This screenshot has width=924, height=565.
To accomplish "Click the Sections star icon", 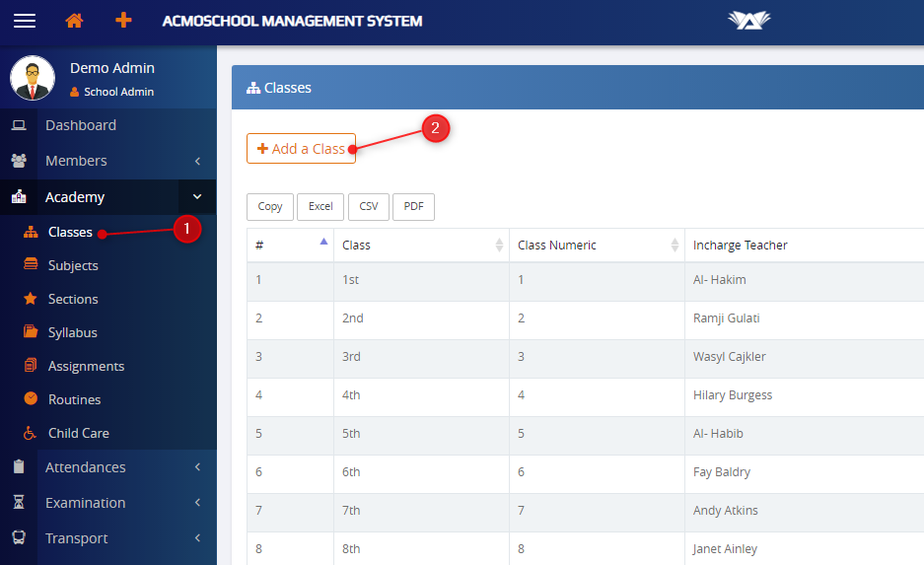I will [31, 299].
